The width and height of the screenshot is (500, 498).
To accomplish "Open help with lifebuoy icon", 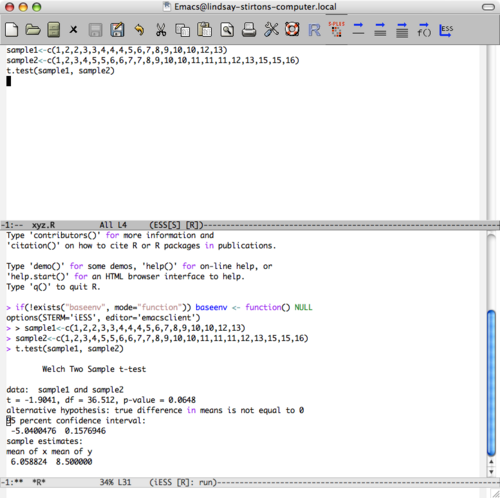I will pos(292,29).
